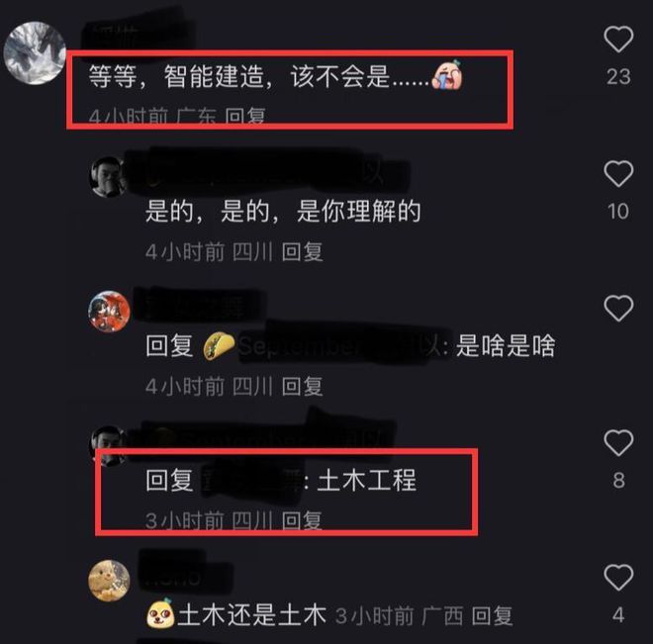Image resolution: width=653 pixels, height=644 pixels.
Task: Open the yellow plush avatar's profile
Action: [x=109, y=581]
